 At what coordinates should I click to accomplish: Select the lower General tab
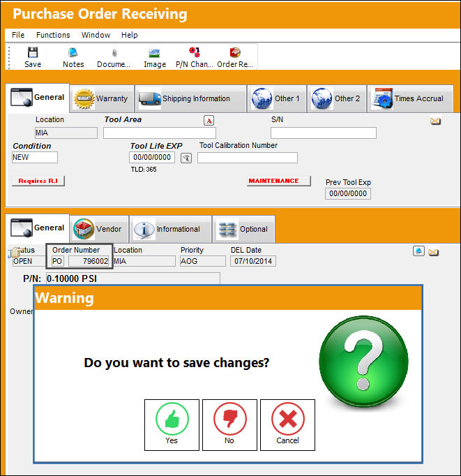coord(38,228)
